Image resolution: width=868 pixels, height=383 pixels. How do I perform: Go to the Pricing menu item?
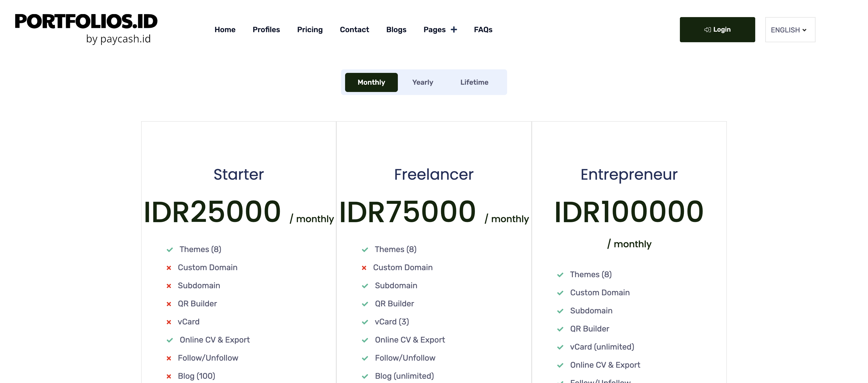tap(310, 30)
